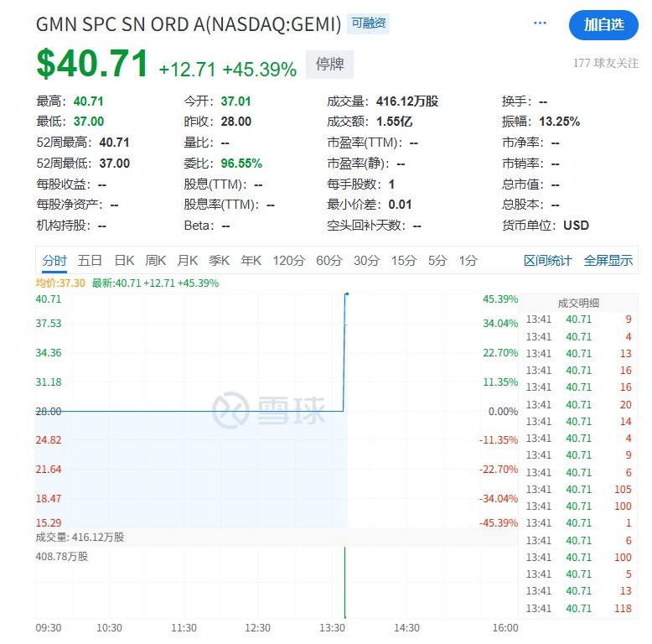Click the 118-share trade row in 成交明细
652x644 pixels.
(578, 609)
